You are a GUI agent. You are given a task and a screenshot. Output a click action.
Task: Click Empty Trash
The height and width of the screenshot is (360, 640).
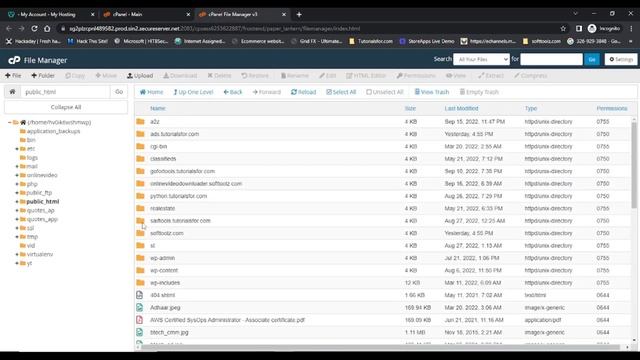pos(479,92)
